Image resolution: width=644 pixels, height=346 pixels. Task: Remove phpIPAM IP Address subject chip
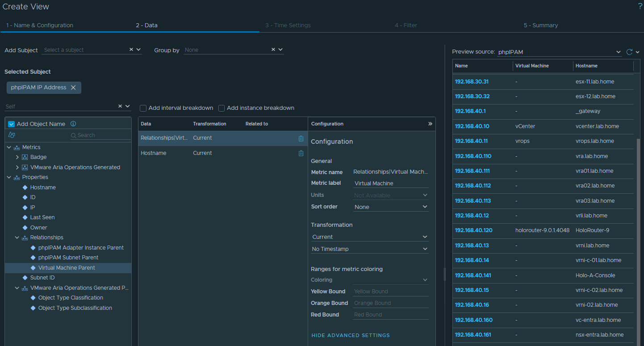pyautogui.click(x=73, y=88)
